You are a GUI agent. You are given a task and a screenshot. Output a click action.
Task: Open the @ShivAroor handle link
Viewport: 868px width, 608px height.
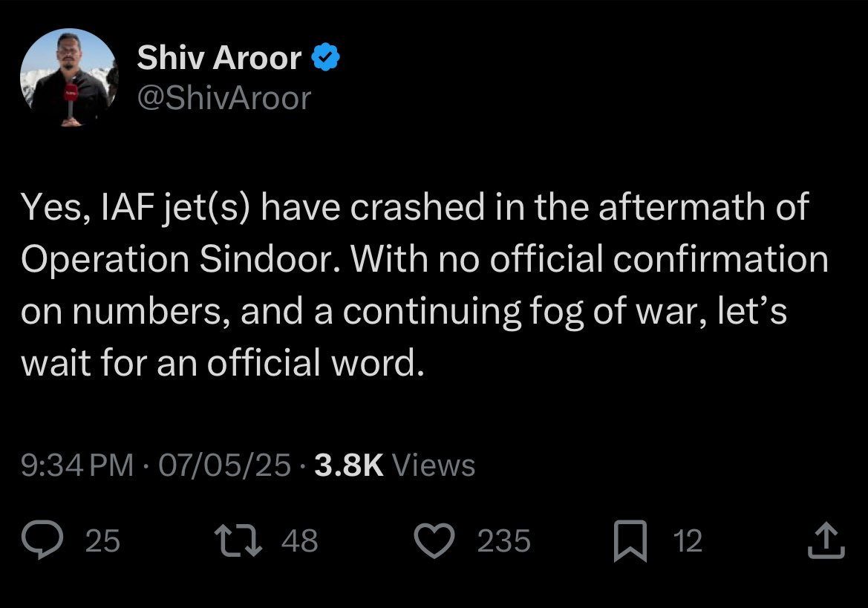tap(223, 98)
